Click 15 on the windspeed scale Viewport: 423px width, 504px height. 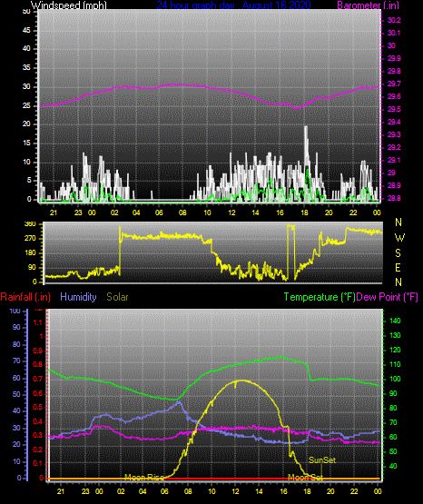(x=26, y=143)
